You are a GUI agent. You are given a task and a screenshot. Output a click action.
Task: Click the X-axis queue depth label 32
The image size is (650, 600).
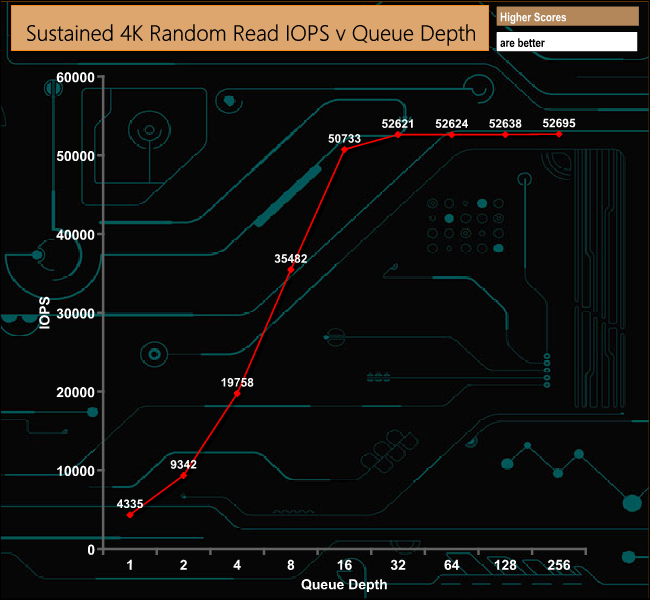398,565
